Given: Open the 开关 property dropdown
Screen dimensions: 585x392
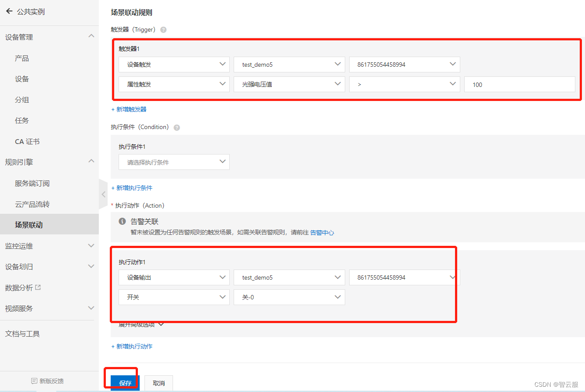Looking at the screenshot, I should [174, 297].
